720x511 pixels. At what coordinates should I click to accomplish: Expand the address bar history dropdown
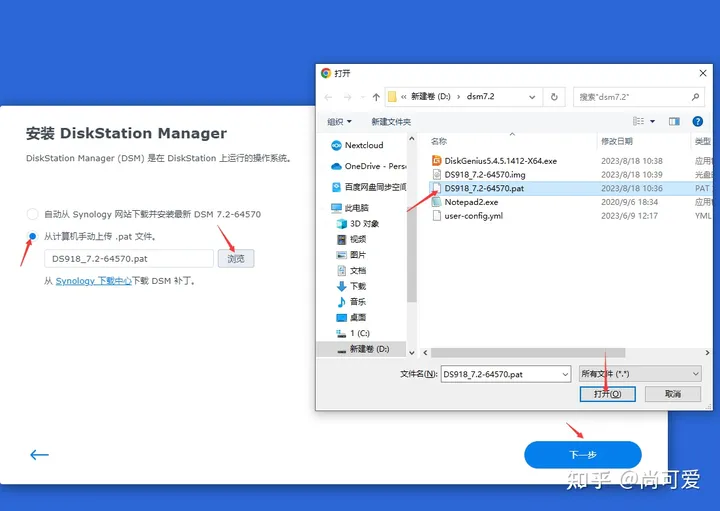point(532,97)
